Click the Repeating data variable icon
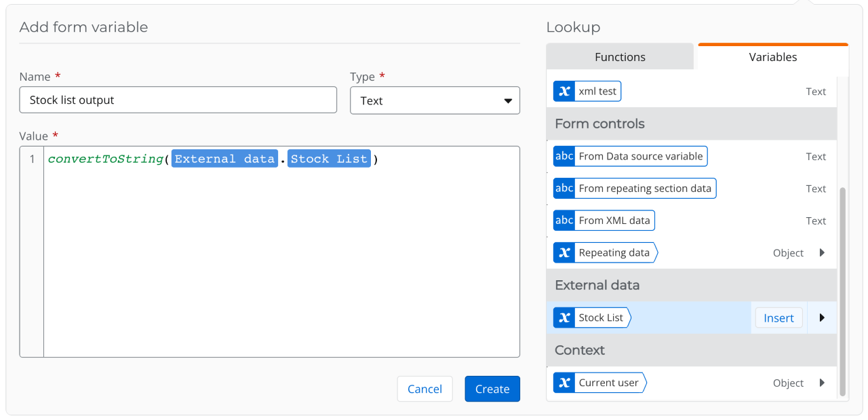Image resolution: width=868 pixels, height=420 pixels. [x=564, y=253]
